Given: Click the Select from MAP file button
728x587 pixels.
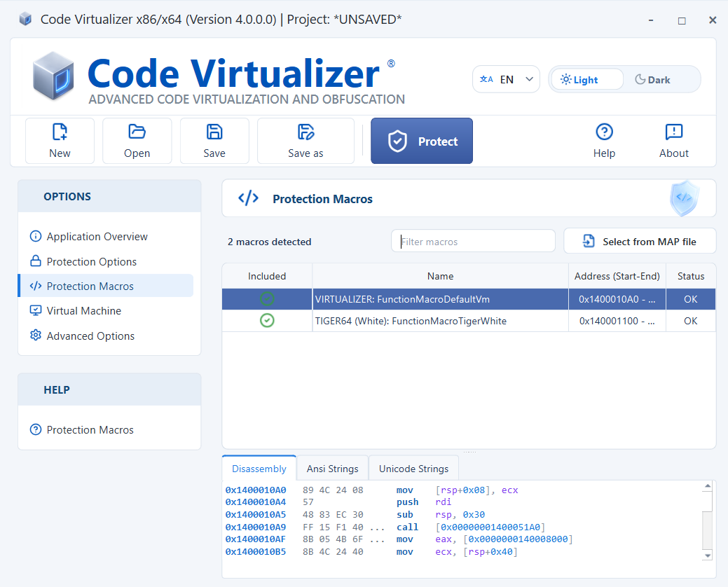Looking at the screenshot, I should pyautogui.click(x=640, y=241).
